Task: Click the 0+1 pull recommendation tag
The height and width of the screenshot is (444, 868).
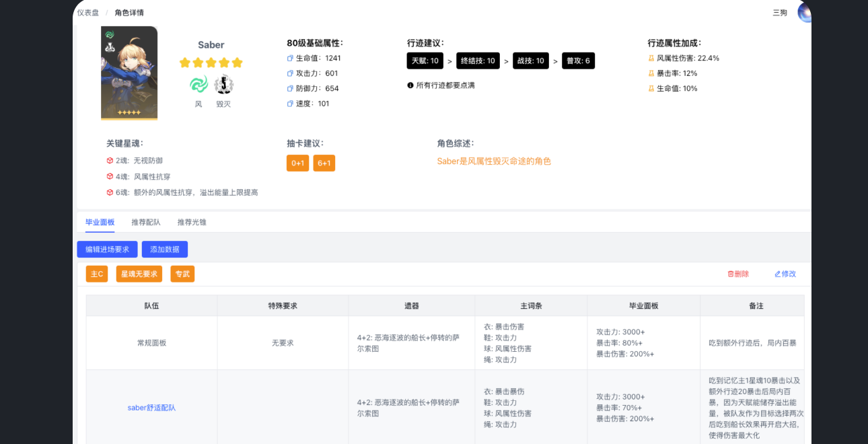Action: [297, 163]
